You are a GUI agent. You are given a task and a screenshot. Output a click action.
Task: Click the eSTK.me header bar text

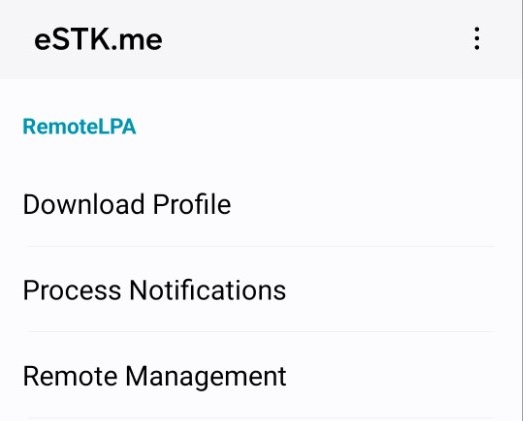tap(98, 40)
